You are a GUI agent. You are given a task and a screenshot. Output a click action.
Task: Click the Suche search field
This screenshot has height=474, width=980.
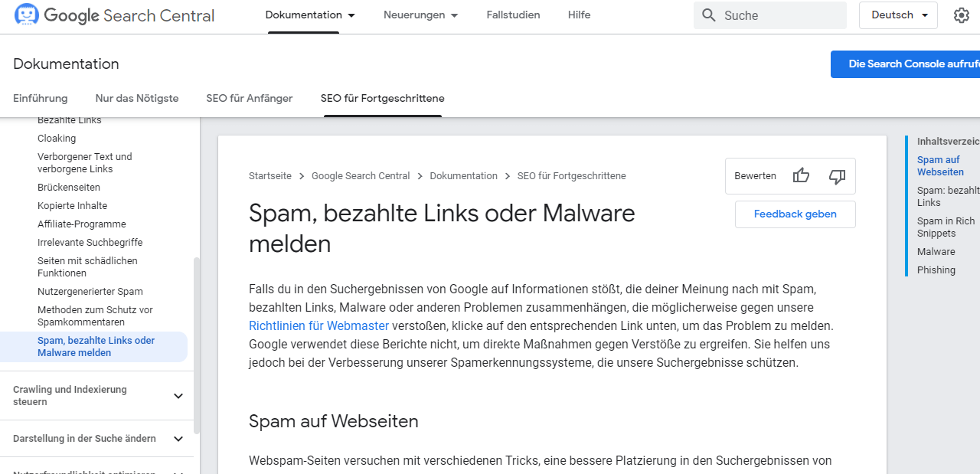tap(770, 15)
